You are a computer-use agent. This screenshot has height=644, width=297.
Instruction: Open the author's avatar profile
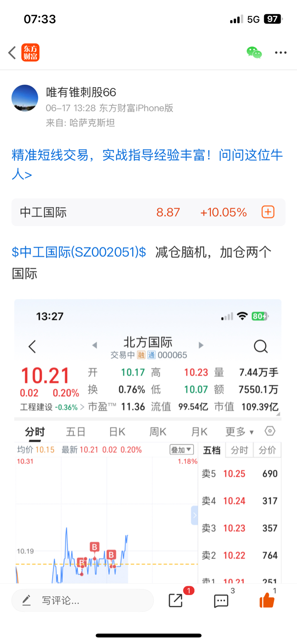tap(25, 98)
